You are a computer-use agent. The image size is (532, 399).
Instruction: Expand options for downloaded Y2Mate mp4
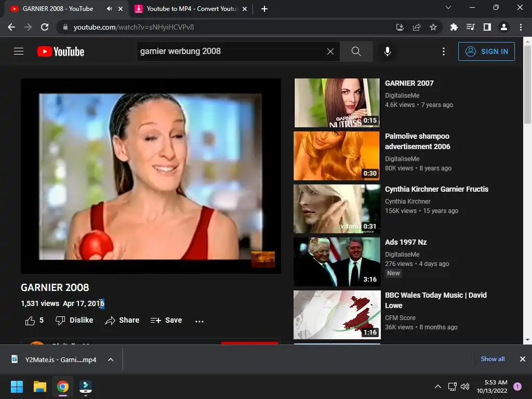coord(111,360)
